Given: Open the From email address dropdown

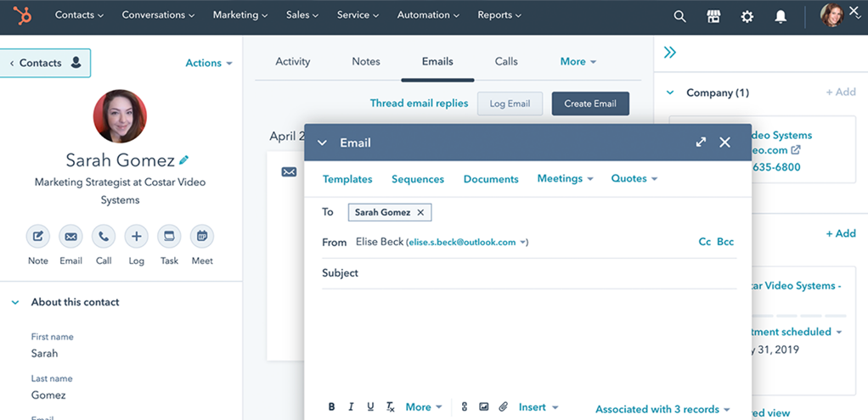Looking at the screenshot, I should (525, 243).
